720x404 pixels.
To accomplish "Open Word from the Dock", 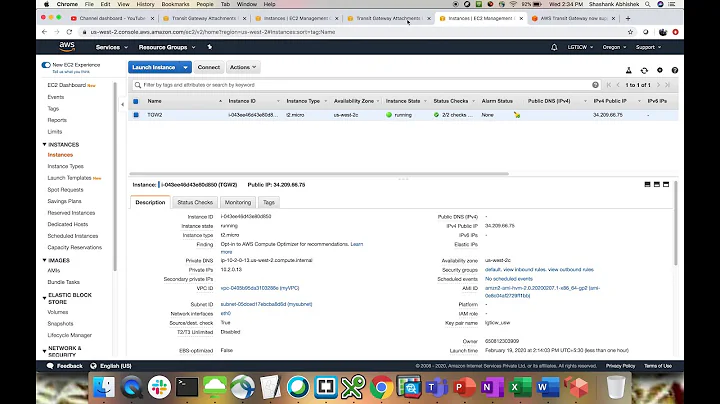I will coord(547,387).
